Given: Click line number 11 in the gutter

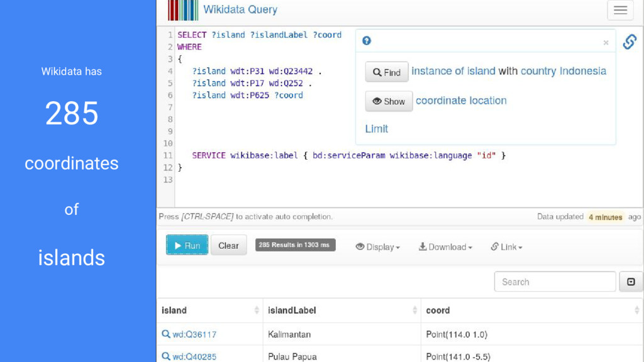Looking at the screenshot, I should 167,156.
